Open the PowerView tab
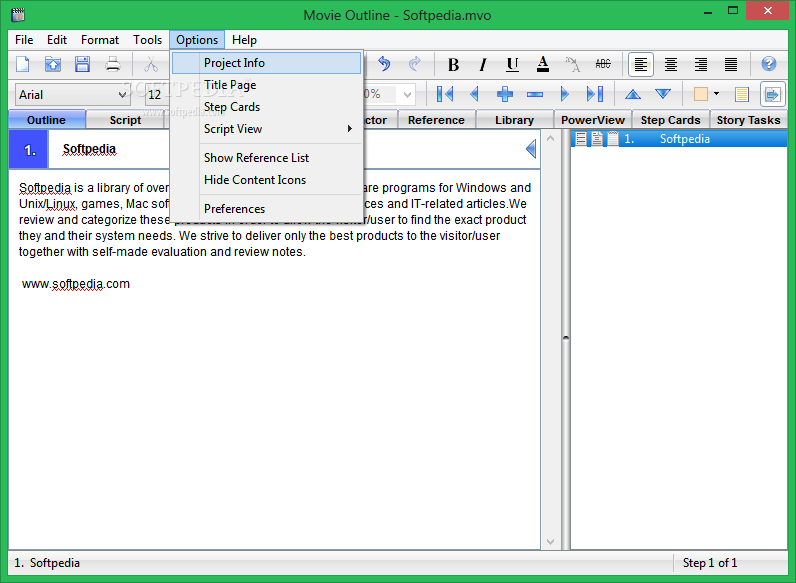Image resolution: width=796 pixels, height=583 pixels. point(592,120)
